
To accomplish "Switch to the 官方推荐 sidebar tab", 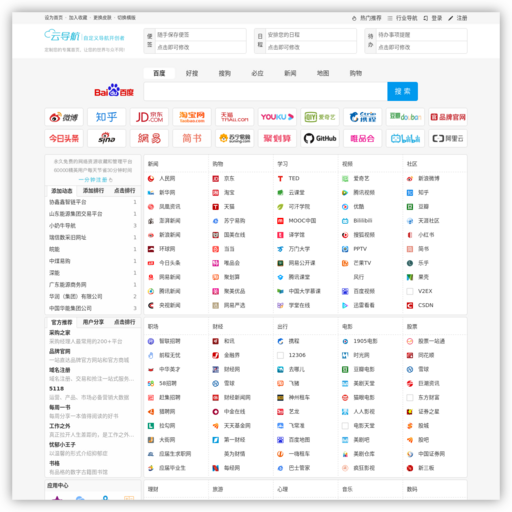I will tap(62, 322).
